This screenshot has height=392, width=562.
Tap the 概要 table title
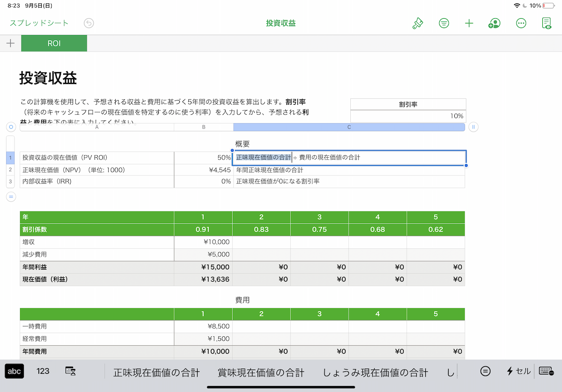243,144
